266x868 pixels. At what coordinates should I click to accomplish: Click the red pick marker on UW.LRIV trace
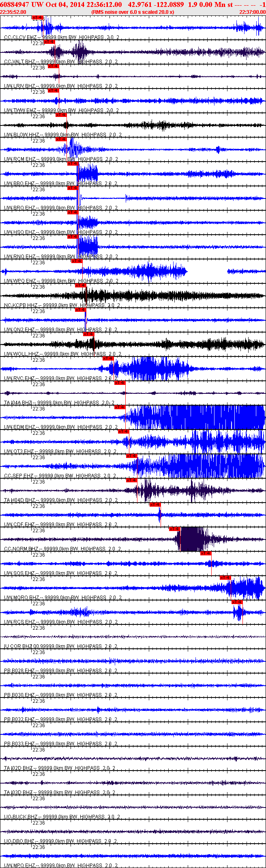[x=53, y=66]
